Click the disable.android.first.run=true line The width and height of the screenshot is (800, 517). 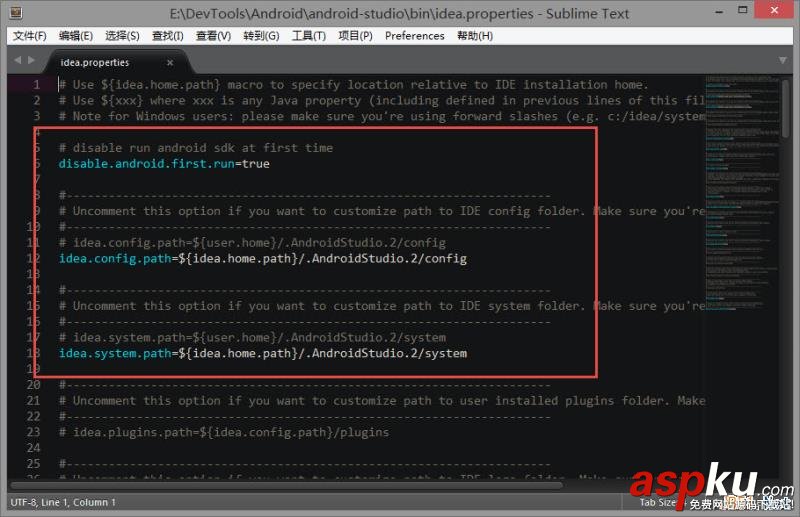point(164,164)
